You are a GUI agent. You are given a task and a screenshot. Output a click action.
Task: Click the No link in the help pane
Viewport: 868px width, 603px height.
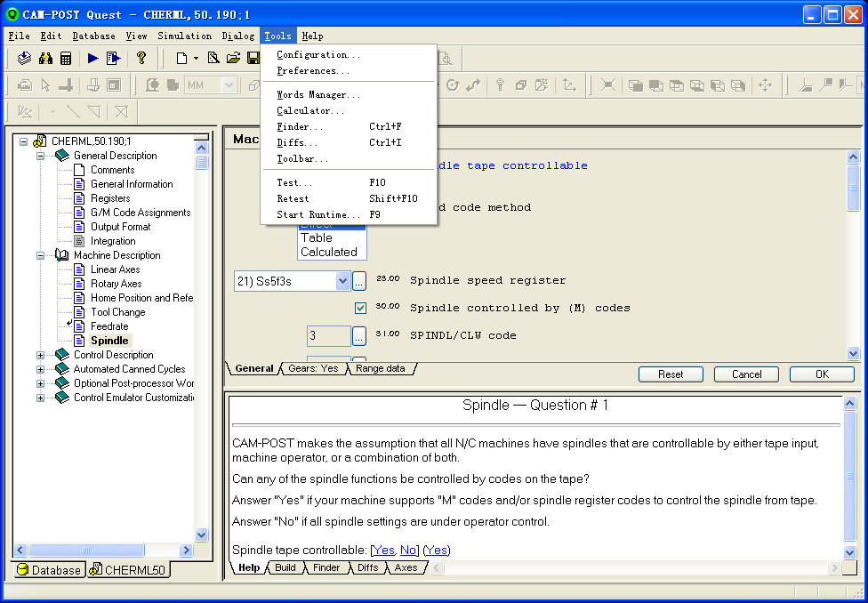pos(408,551)
